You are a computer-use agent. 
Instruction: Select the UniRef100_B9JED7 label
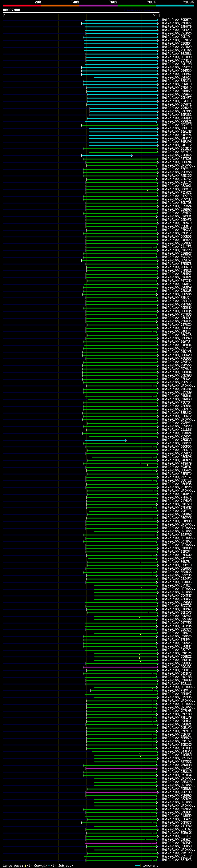pos(177,467)
